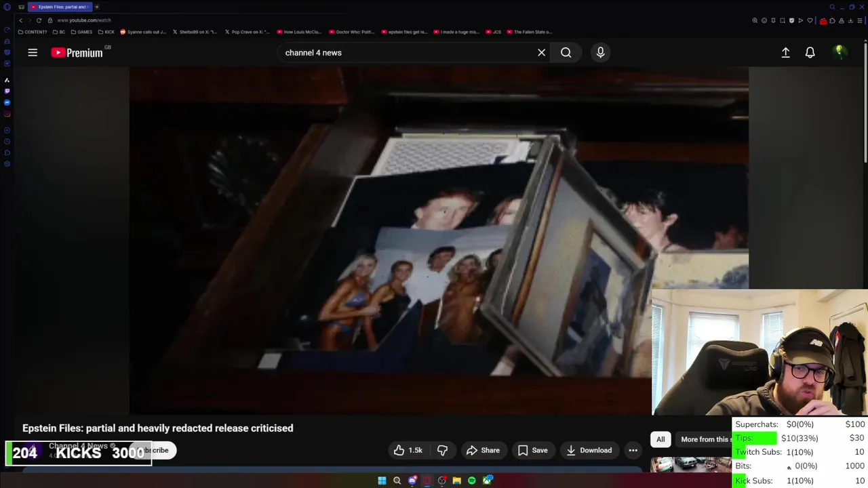Open Syanne calls out bookmark
The image size is (868, 488).
(x=143, y=32)
